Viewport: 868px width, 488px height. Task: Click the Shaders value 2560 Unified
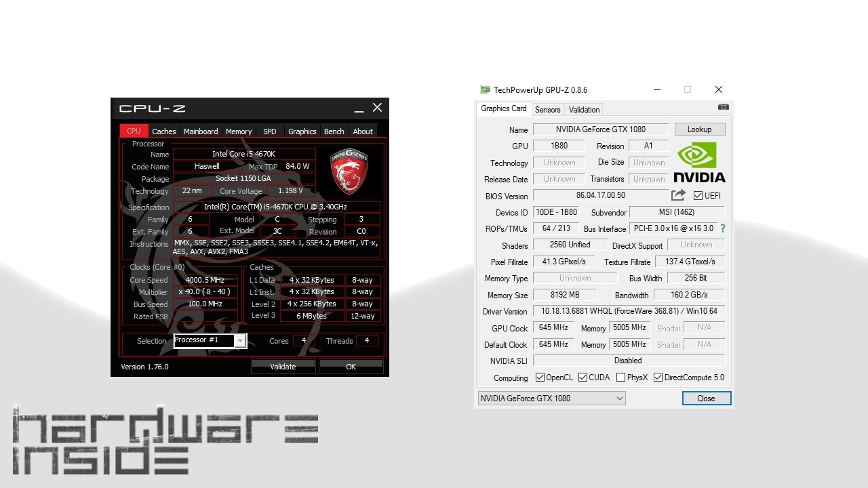pyautogui.click(x=570, y=245)
